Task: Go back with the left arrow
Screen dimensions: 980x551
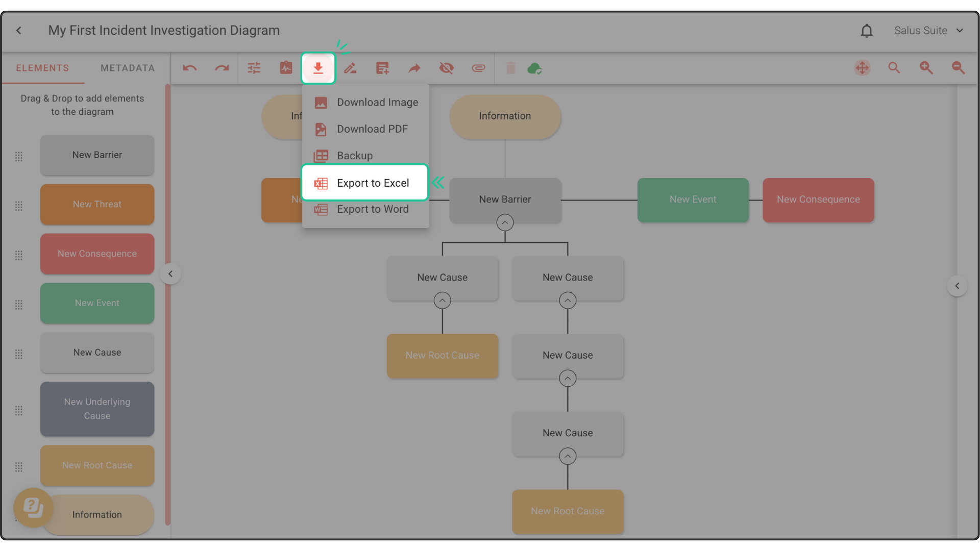Action: (x=19, y=31)
